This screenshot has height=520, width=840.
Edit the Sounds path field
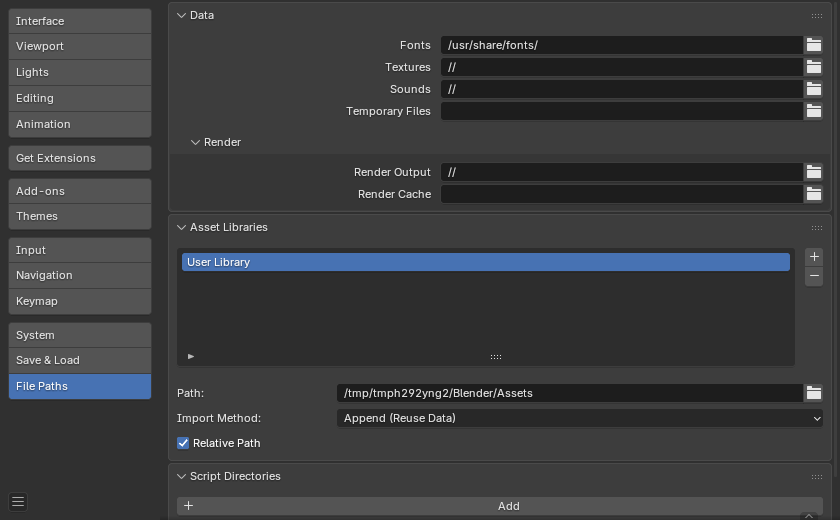coord(622,89)
